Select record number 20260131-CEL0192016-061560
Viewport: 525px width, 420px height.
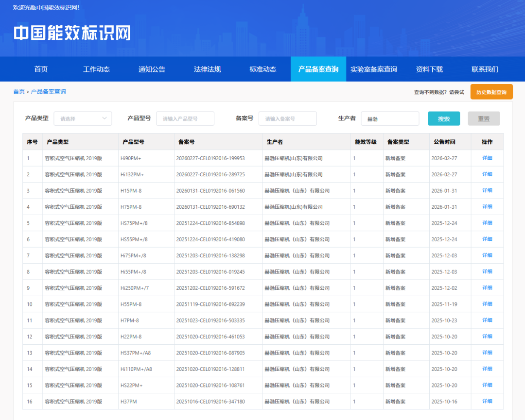[210, 191]
